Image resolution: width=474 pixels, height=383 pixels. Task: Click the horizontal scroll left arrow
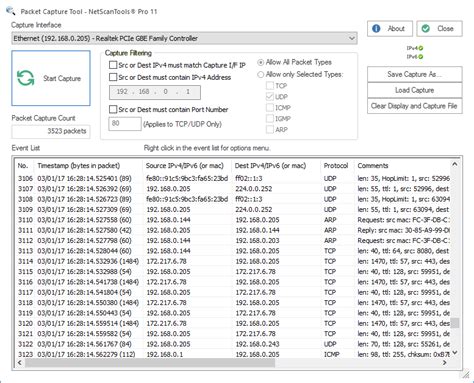20,363
